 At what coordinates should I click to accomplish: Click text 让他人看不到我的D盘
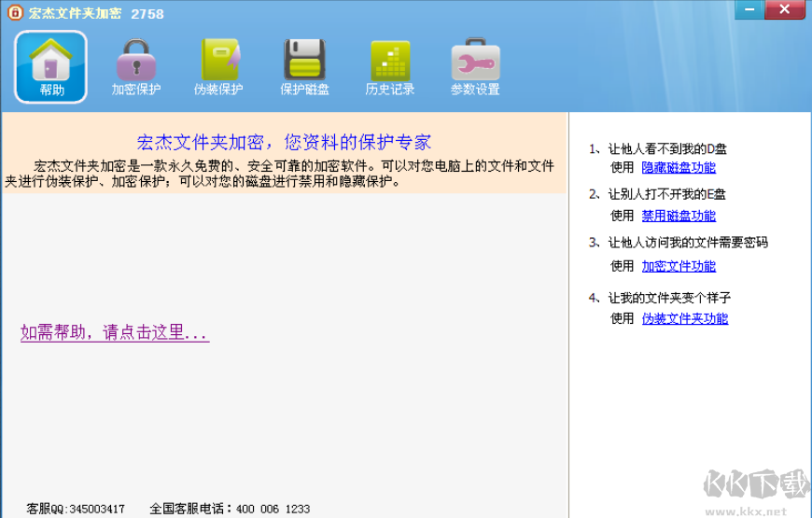[x=667, y=149]
